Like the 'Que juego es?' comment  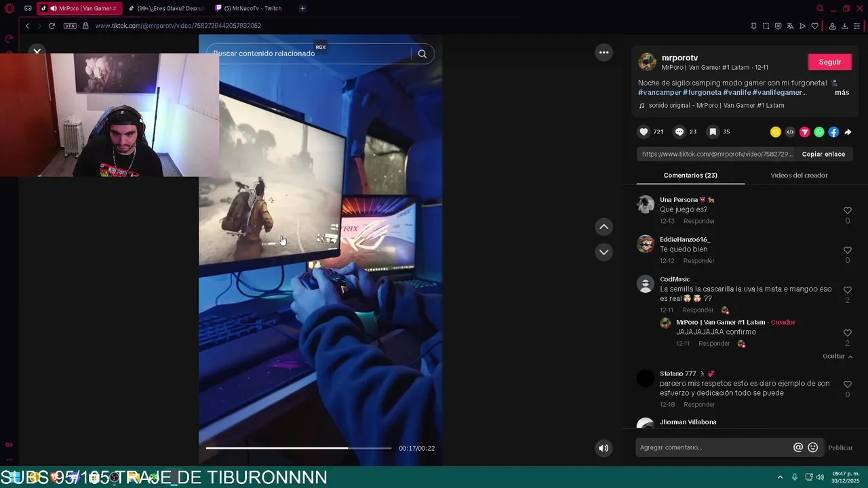847,211
